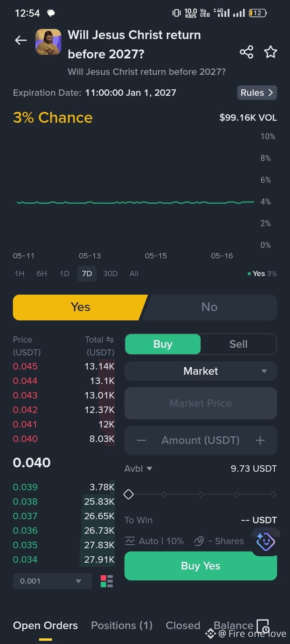Viewport: 290px width, 644px height.
Task: Switch order side to Sell
Action: click(x=238, y=344)
